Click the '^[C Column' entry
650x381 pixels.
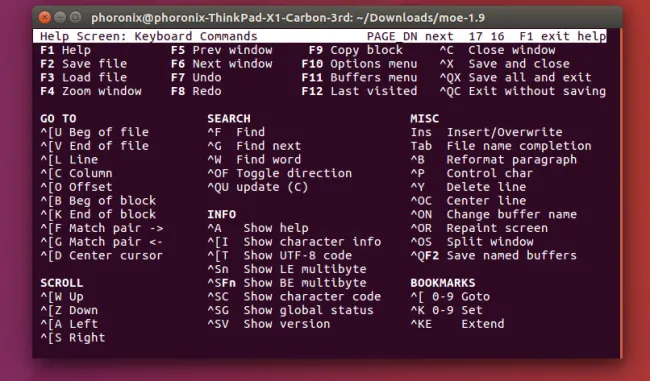coord(76,173)
